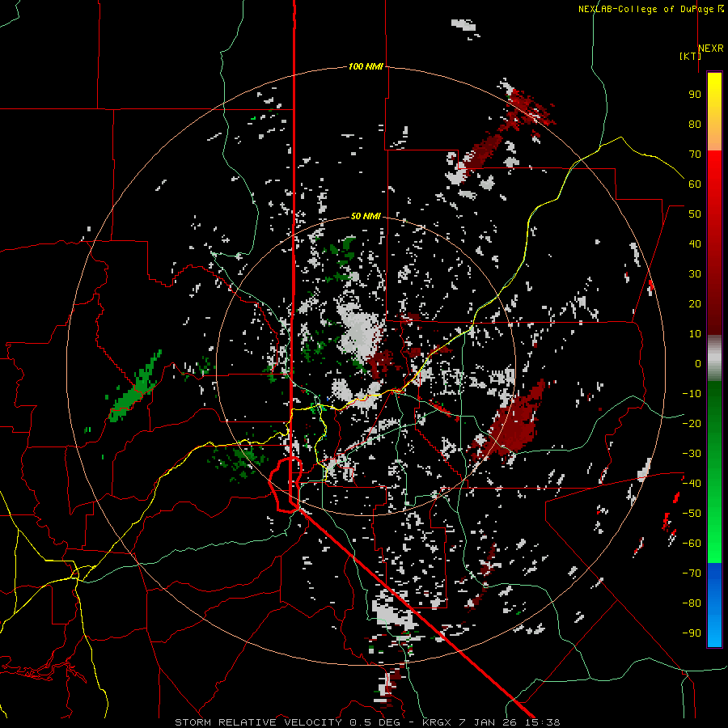Click the -90 value on velocity scale
The height and width of the screenshot is (728, 728).
692,633
